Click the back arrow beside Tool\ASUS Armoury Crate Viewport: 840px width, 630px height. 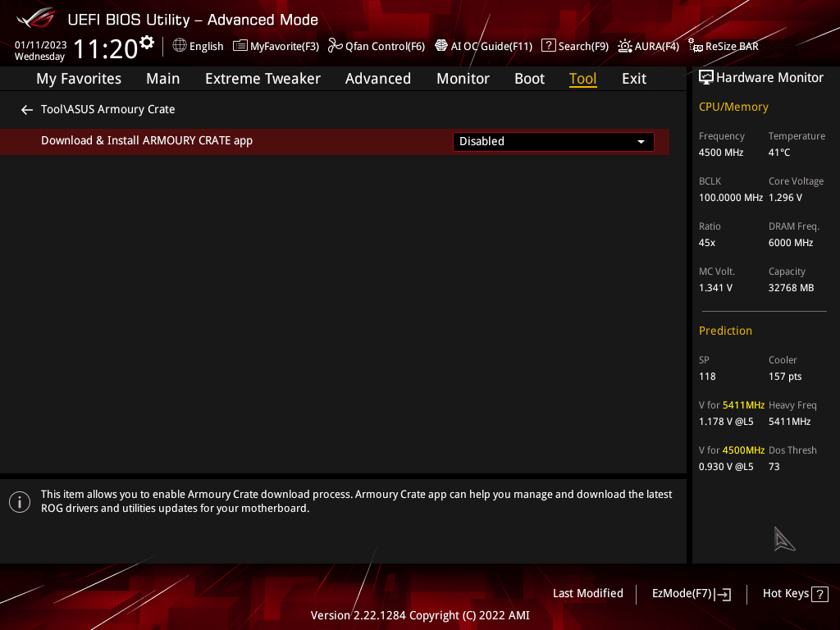[x=27, y=110]
